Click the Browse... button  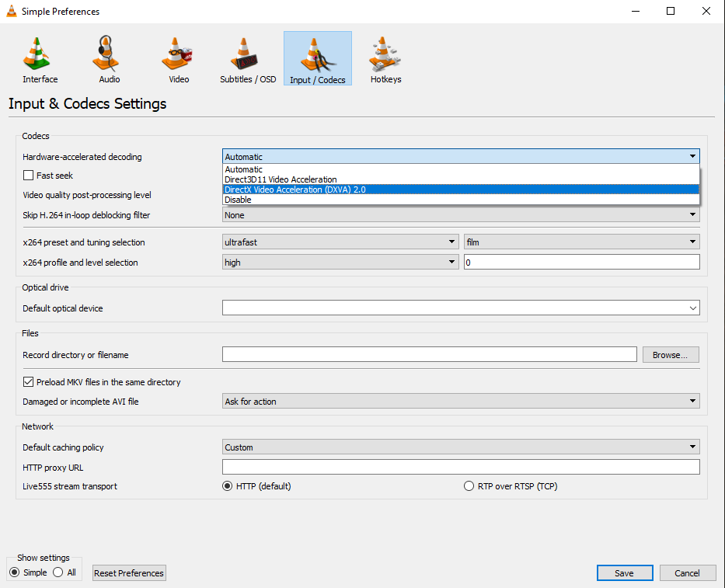(x=671, y=354)
